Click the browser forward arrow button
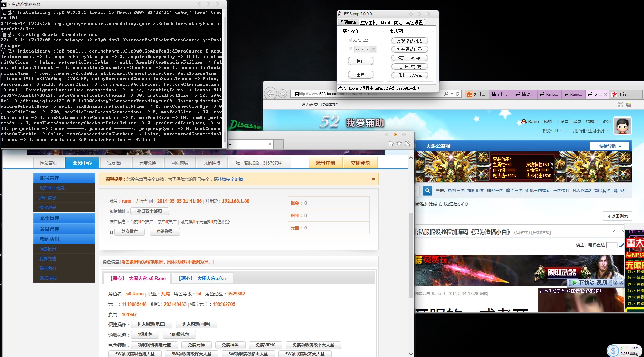The height and width of the screenshot is (357, 644). [x=283, y=94]
